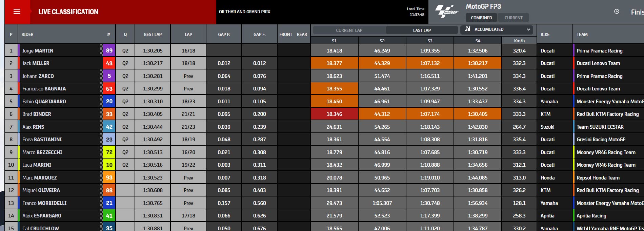
Task: Click the chevron arrow on ACCUMULATED selector
Action: pos(528,29)
